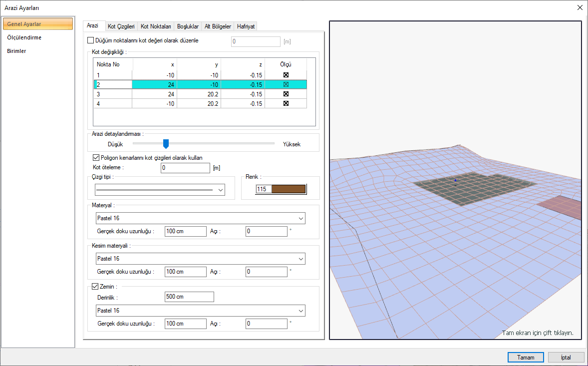This screenshot has height=366, width=588.
Task: Click the Tamam button
Action: point(525,358)
